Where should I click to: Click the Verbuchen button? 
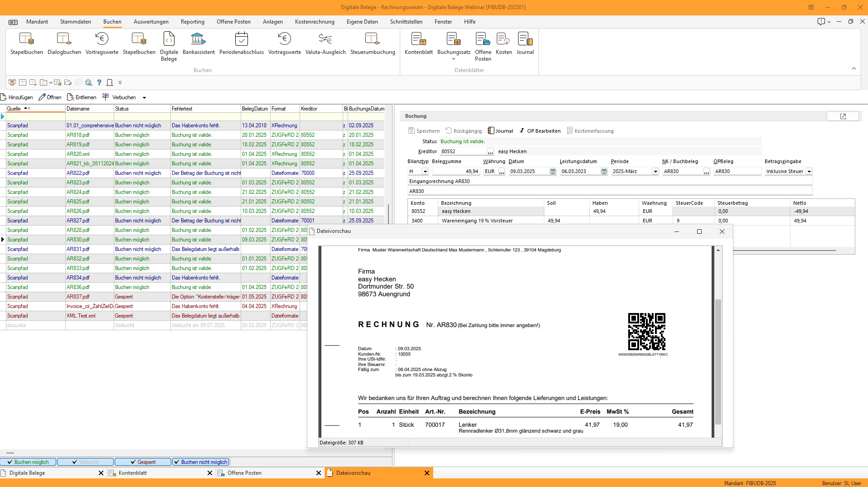coord(123,97)
